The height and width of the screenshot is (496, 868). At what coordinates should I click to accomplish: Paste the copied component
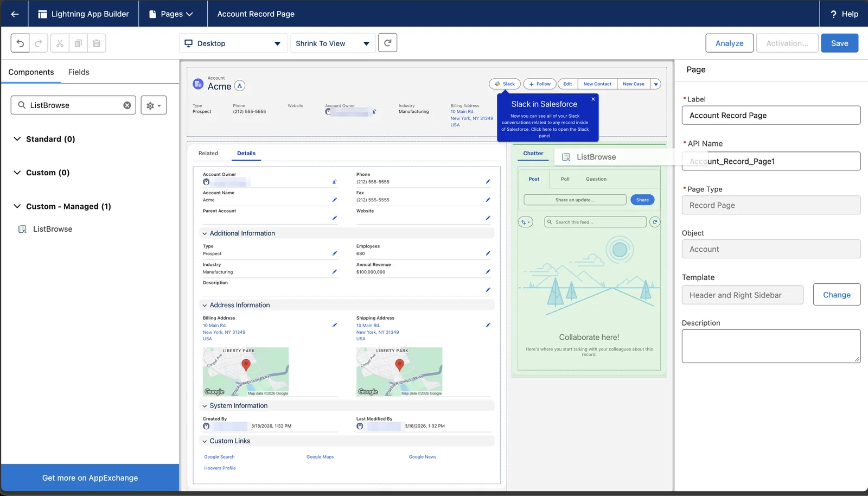point(97,43)
